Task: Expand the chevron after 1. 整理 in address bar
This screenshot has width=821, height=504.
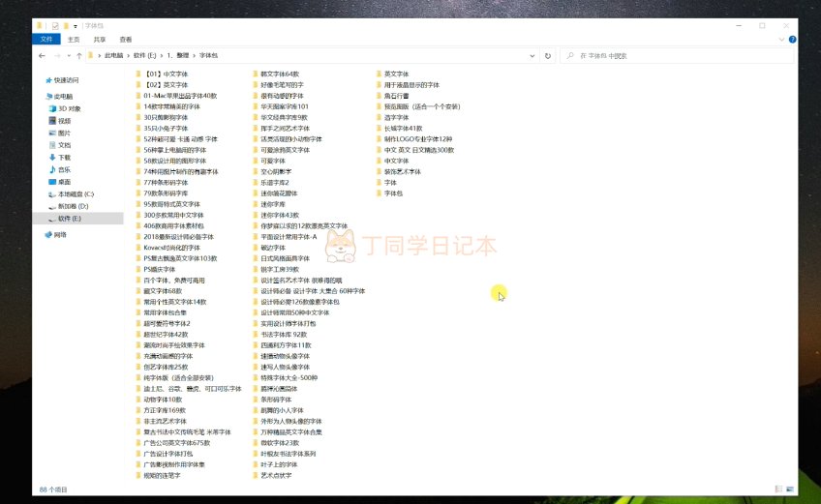Action: pos(195,55)
